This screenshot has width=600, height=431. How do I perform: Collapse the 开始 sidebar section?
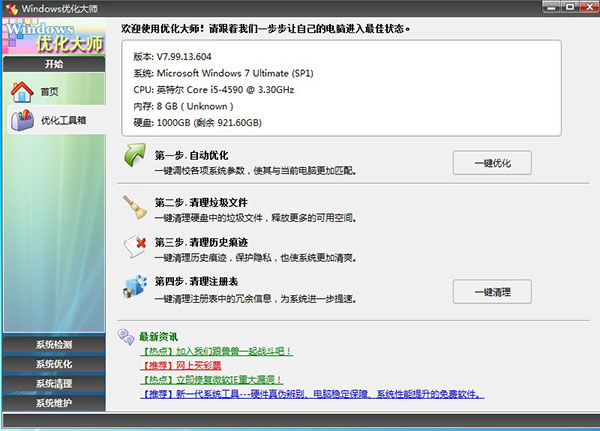pos(53,64)
